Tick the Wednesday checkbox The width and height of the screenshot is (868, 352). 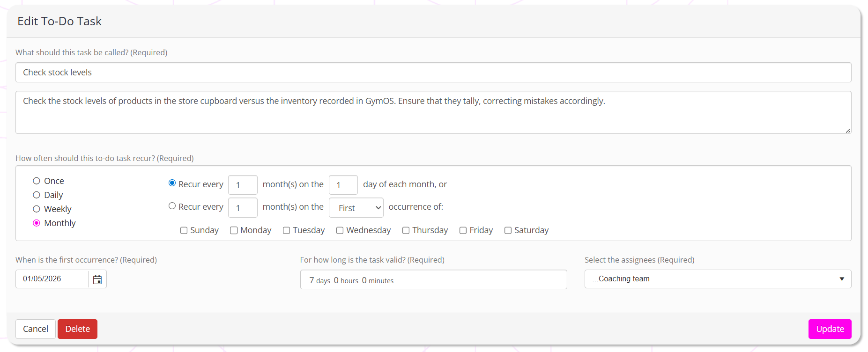[x=340, y=230]
